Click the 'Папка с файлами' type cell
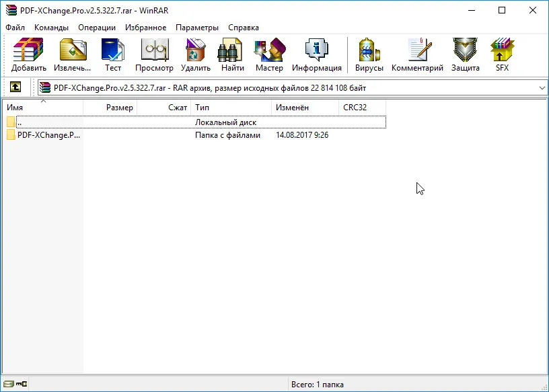 [227, 135]
